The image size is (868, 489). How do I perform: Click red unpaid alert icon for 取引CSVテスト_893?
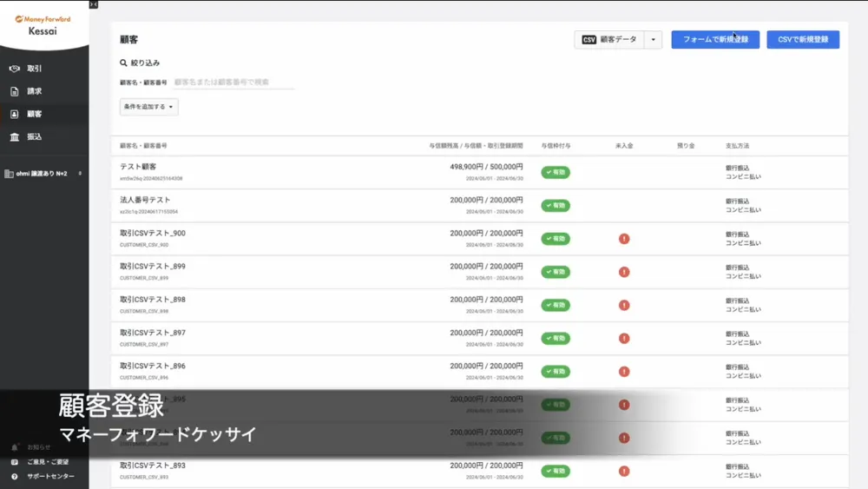(624, 471)
